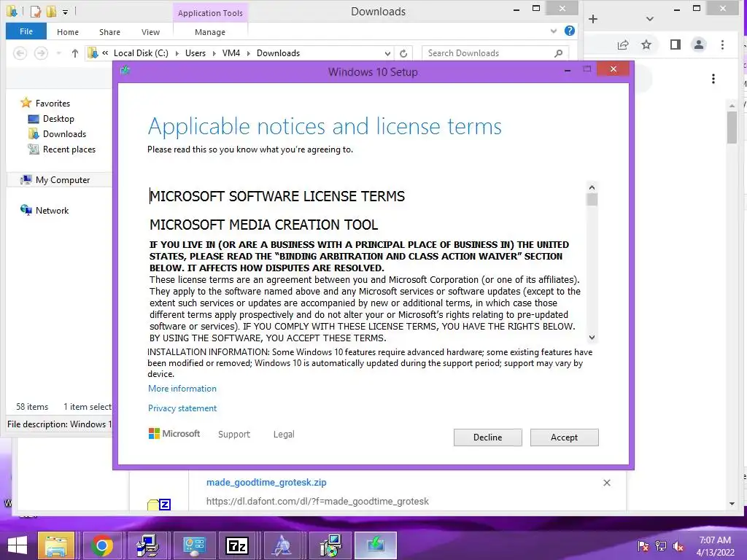747x560 pixels.
Task: Open the More information link
Action: click(182, 389)
